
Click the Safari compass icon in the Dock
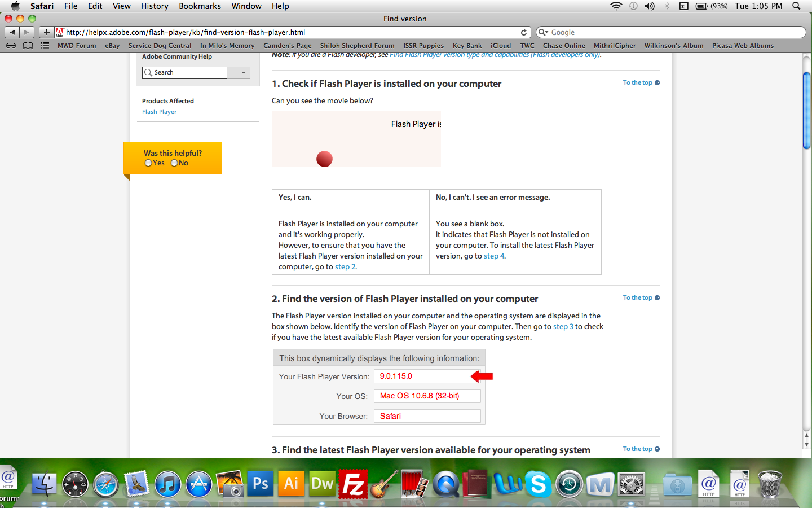click(106, 484)
